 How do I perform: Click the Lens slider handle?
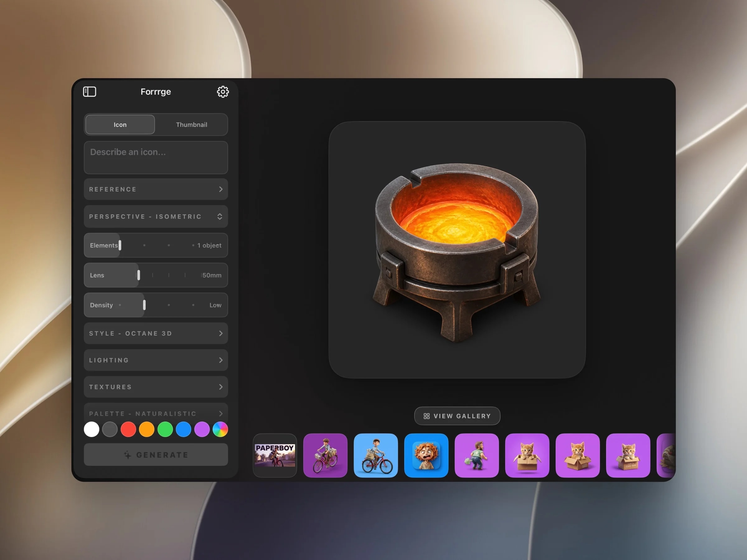139,275
